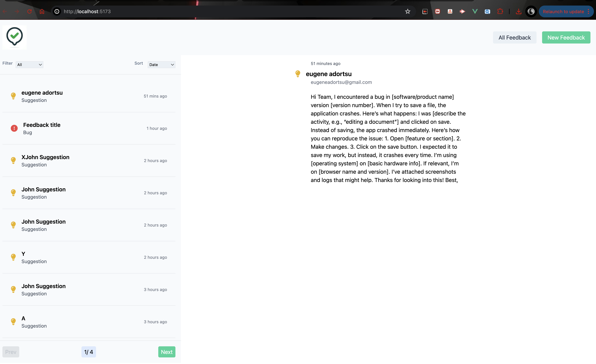Screen dimensions: 596x364
Task: Select eugene adortsu feedback entry
Action: click(89, 96)
